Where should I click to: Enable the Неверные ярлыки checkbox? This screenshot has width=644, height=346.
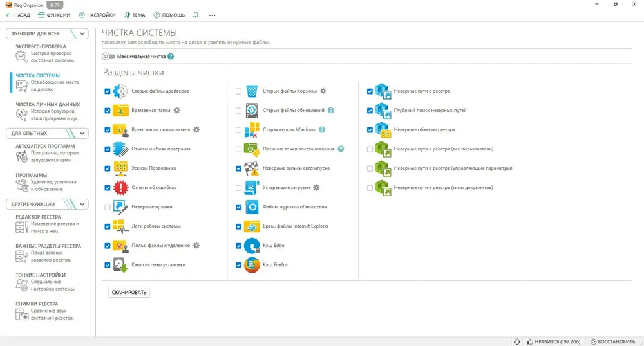108,207
